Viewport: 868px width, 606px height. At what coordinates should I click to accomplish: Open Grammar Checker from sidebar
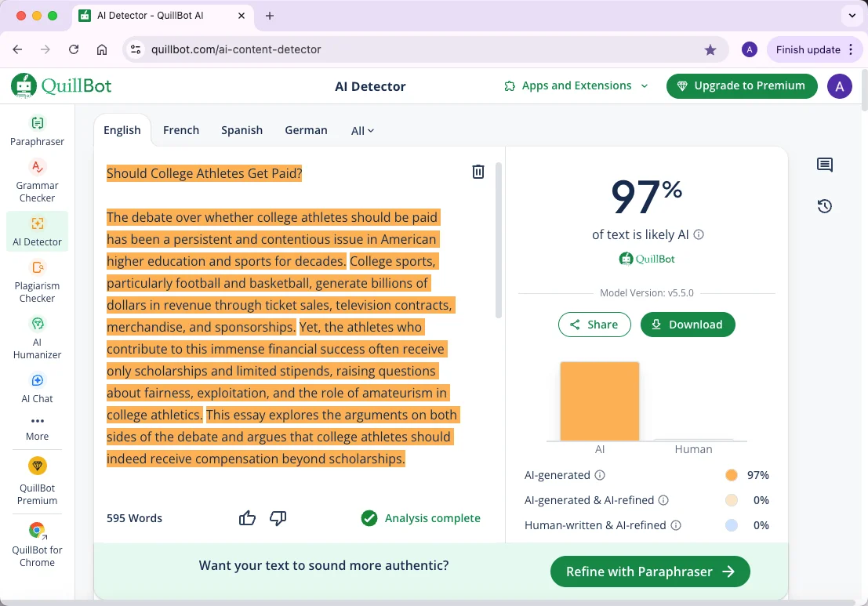(37, 181)
